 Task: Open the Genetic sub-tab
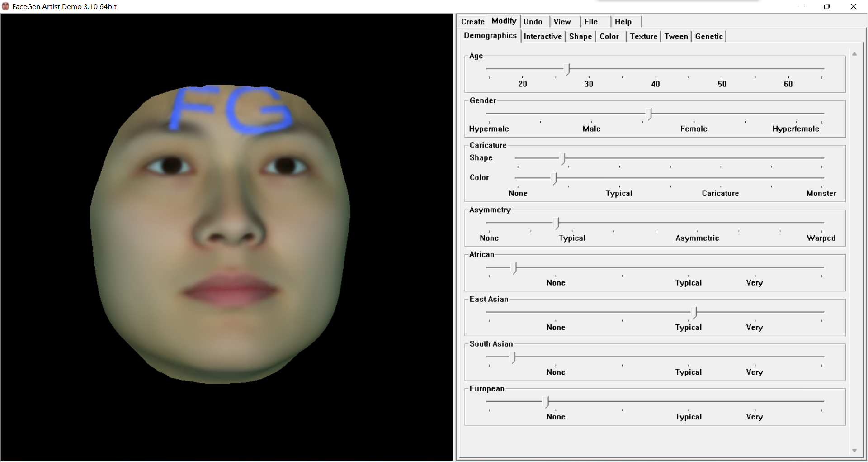pyautogui.click(x=709, y=37)
